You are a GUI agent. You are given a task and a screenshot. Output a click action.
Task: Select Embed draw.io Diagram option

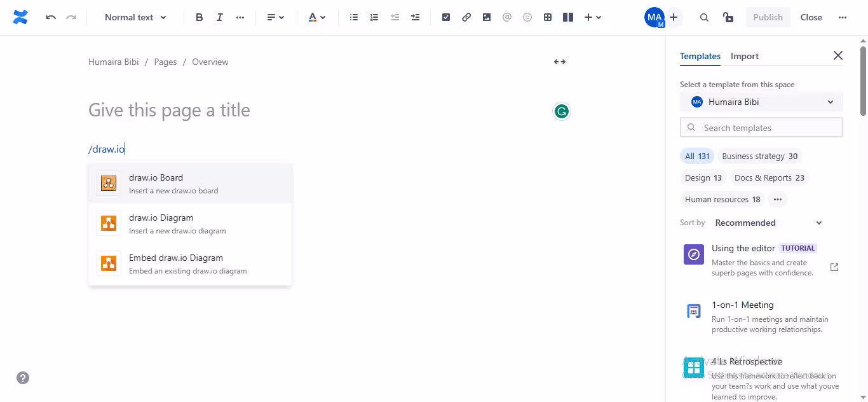point(190,263)
